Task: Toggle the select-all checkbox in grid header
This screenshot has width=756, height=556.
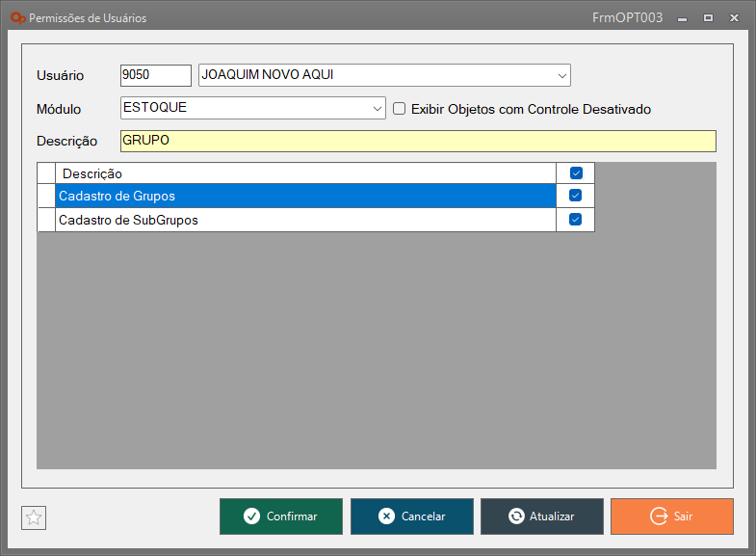Action: tap(576, 173)
